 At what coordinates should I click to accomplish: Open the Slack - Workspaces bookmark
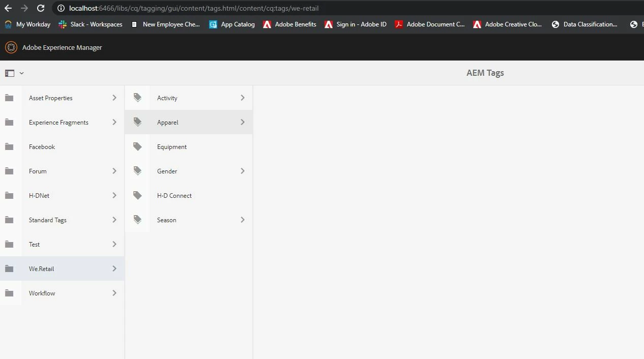(x=91, y=24)
